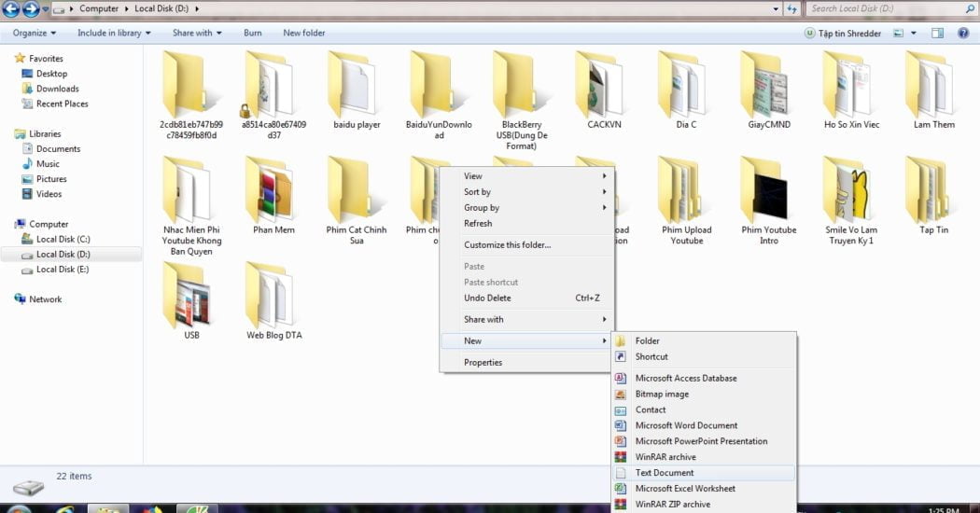Select the Phim Youtube Intro folder
This screenshot has height=513, width=980.
769,201
